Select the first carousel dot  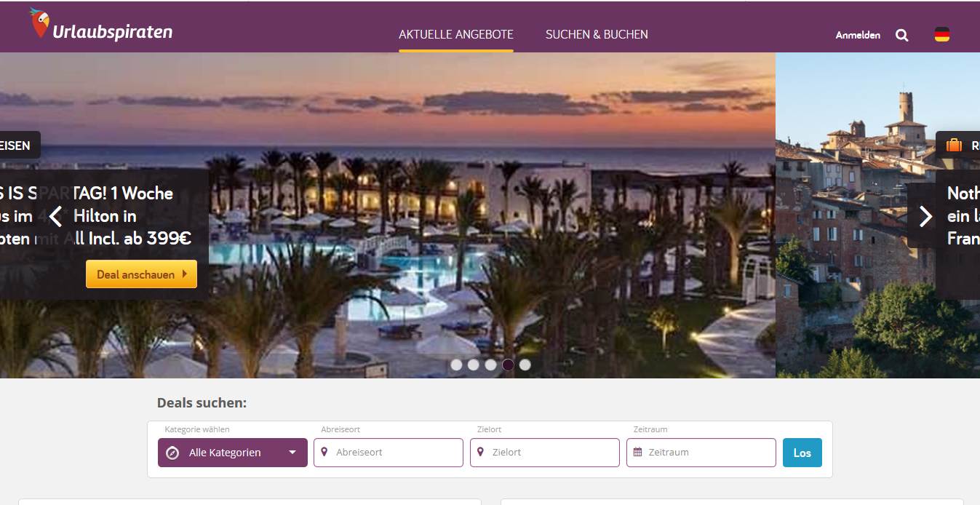pos(456,365)
